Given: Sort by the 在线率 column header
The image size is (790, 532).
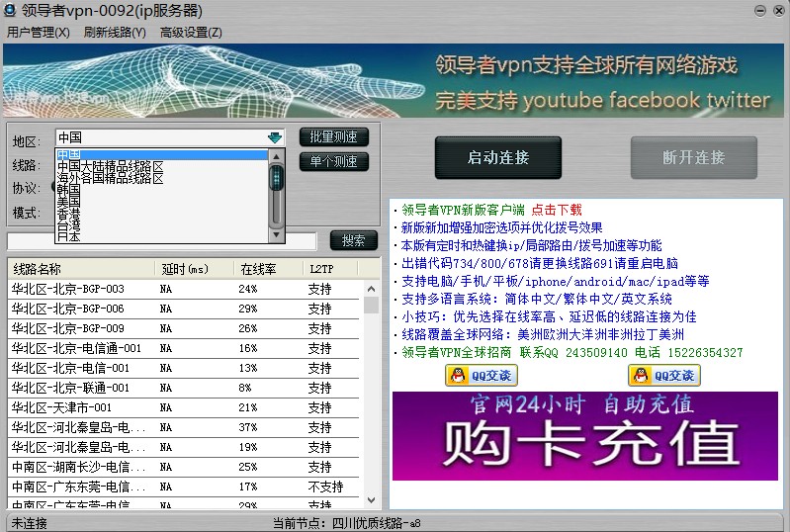Looking at the screenshot, I should pyautogui.click(x=269, y=269).
